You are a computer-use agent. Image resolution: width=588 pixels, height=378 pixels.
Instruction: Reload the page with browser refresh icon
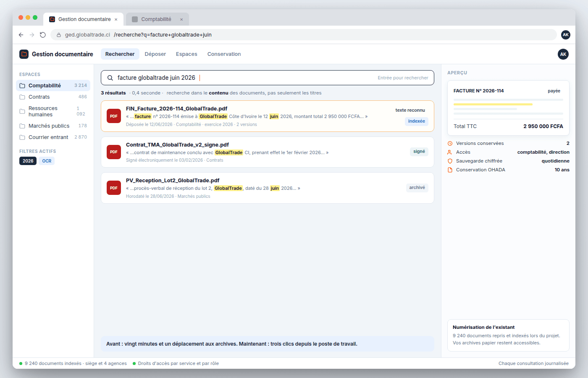(42, 35)
